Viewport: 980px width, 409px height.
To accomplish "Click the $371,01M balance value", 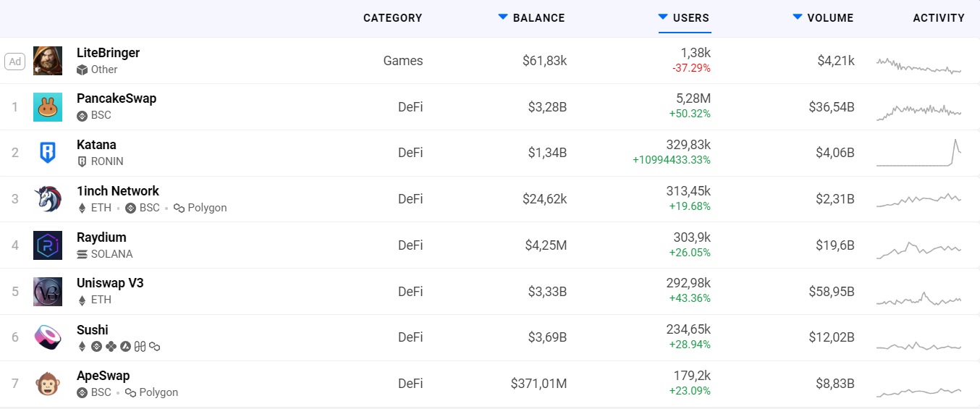I will coord(539,384).
